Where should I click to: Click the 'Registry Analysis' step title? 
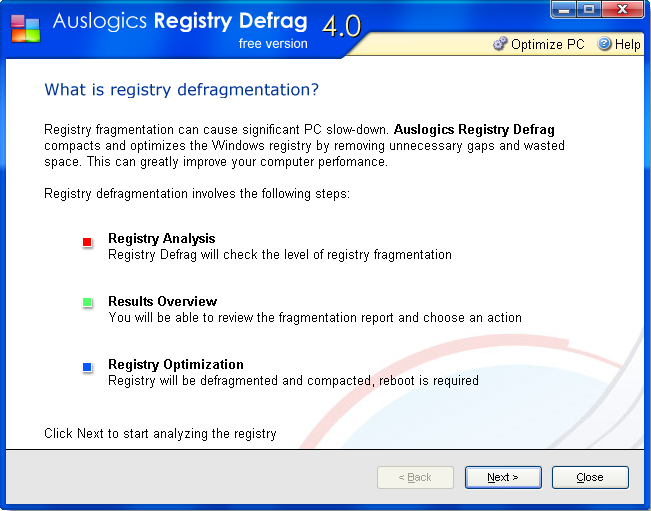point(162,238)
